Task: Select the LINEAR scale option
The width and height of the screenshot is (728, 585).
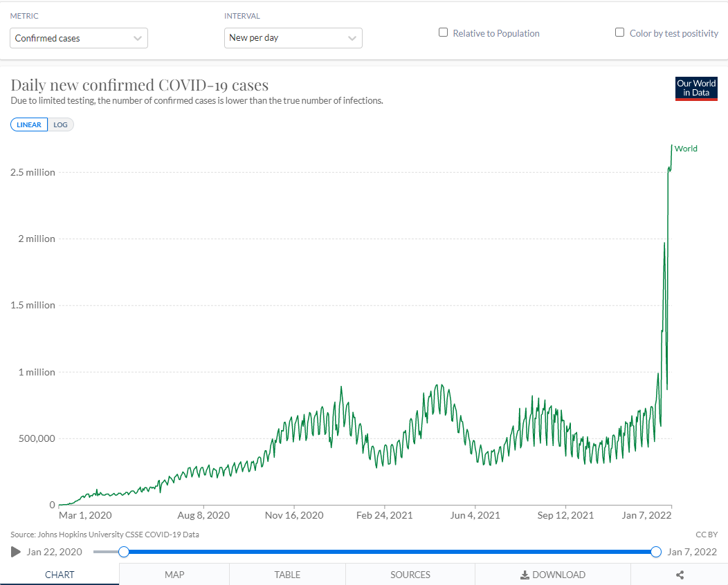Action: pos(29,124)
